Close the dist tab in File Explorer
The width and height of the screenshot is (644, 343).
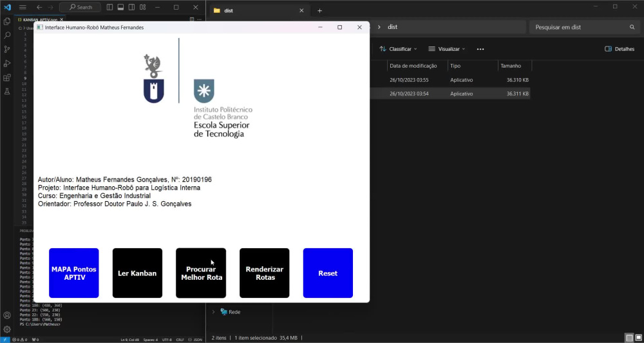[x=301, y=11]
